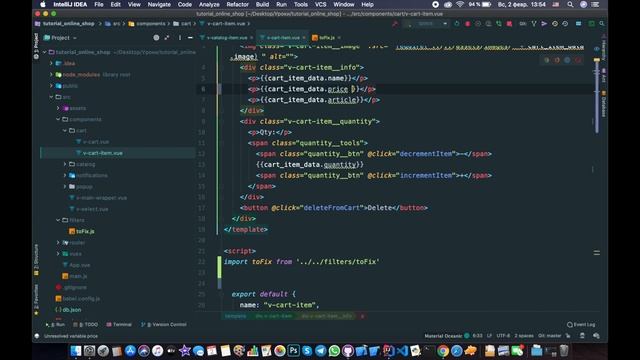Click the Event Log icon
Image resolution: width=640 pixels, height=360 pixels.
(570, 324)
